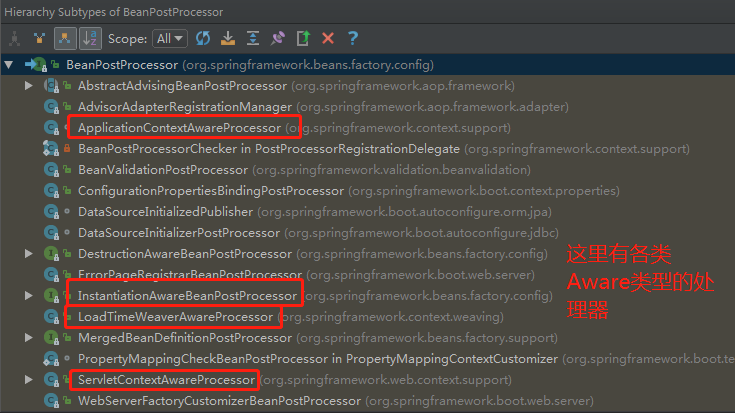The height and width of the screenshot is (413, 735).
Task: Click package-private dot icon of DataSourceInitializedPublisher
Action: pyautogui.click(x=67, y=211)
